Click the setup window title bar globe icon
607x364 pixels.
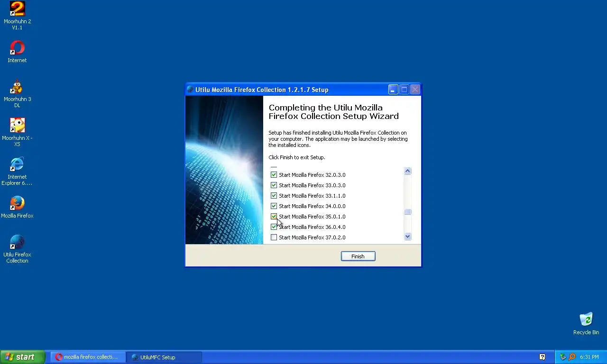point(190,90)
